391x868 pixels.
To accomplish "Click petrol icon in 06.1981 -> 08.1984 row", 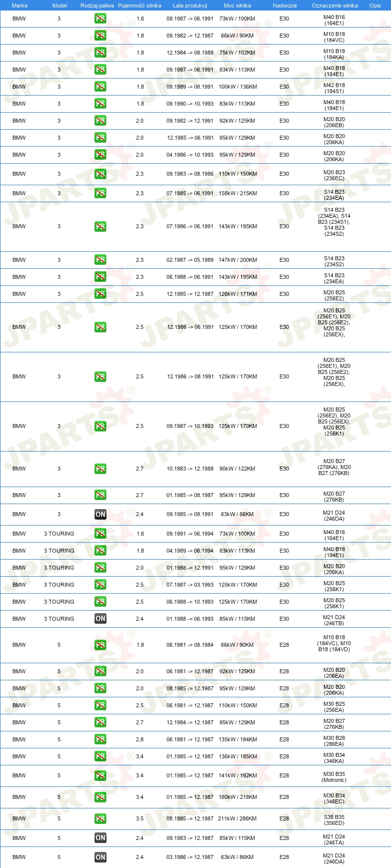I will [100, 645].
